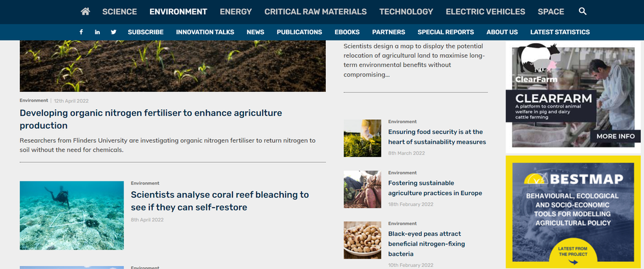Navigate to the Space section
Viewport: 644px width, 269px height.
pos(551,12)
